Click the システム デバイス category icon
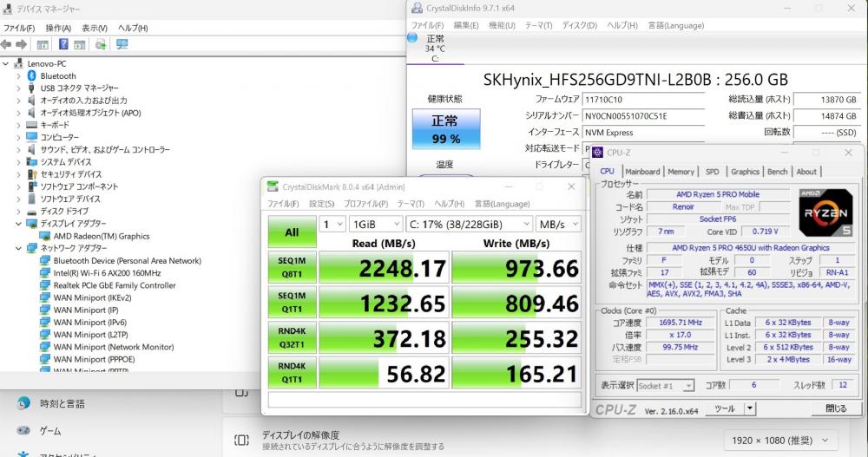The width and height of the screenshot is (868, 457). (31, 162)
